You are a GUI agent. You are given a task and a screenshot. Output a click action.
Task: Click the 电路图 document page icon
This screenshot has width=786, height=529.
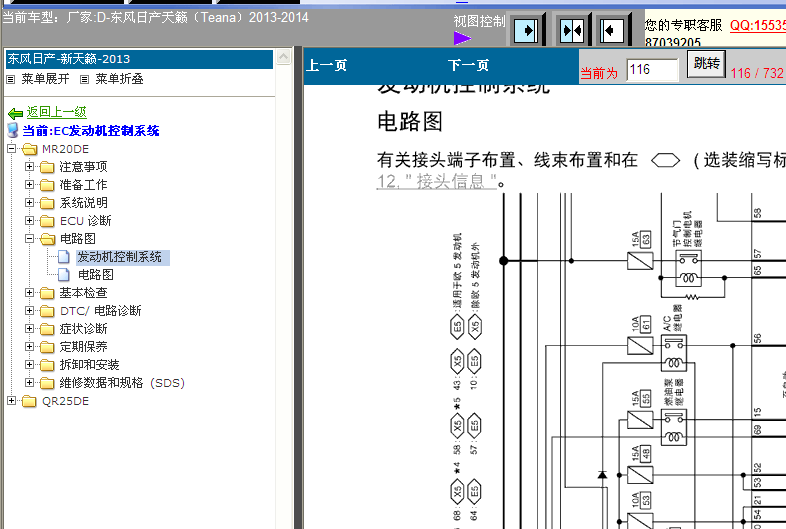(64, 275)
